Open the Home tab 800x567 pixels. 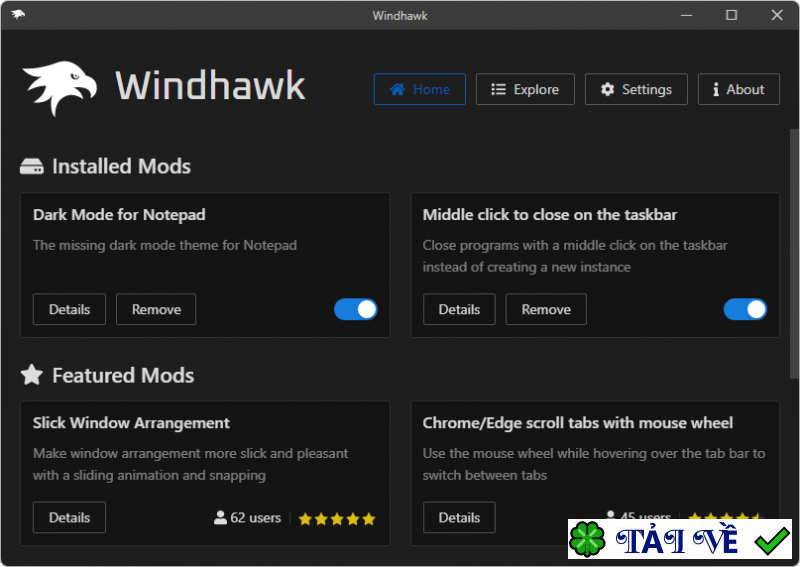tap(419, 89)
